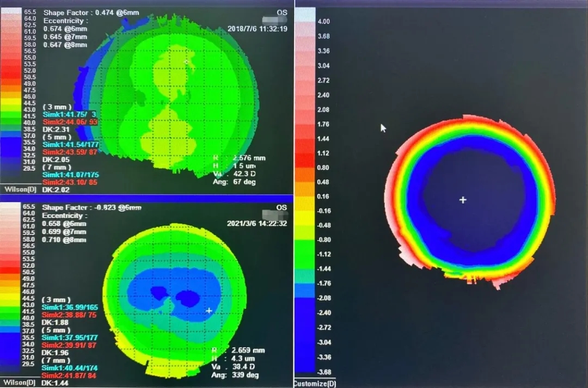Click the Simk1:37.95/177 reading

pos(70,337)
